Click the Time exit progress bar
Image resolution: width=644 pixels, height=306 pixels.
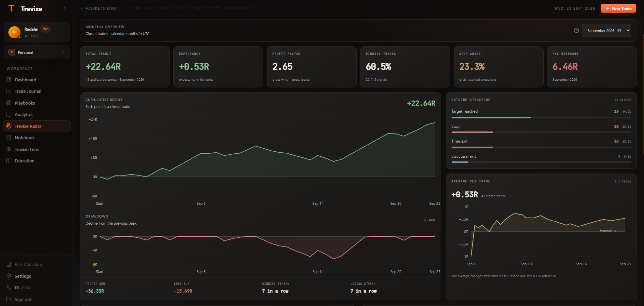[x=541, y=147]
